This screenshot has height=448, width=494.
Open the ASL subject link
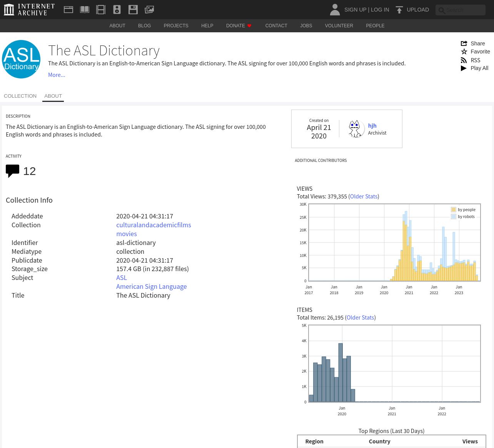[x=122, y=278]
